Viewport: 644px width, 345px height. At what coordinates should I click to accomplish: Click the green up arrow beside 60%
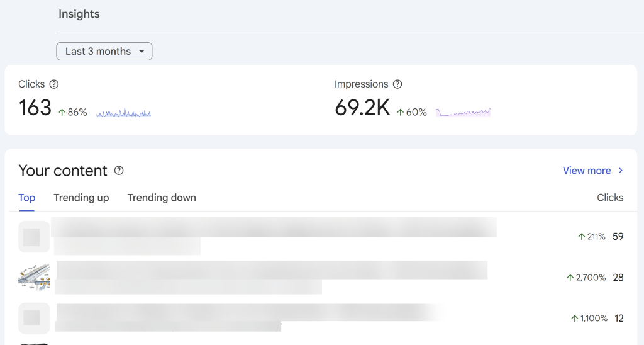[x=401, y=112]
